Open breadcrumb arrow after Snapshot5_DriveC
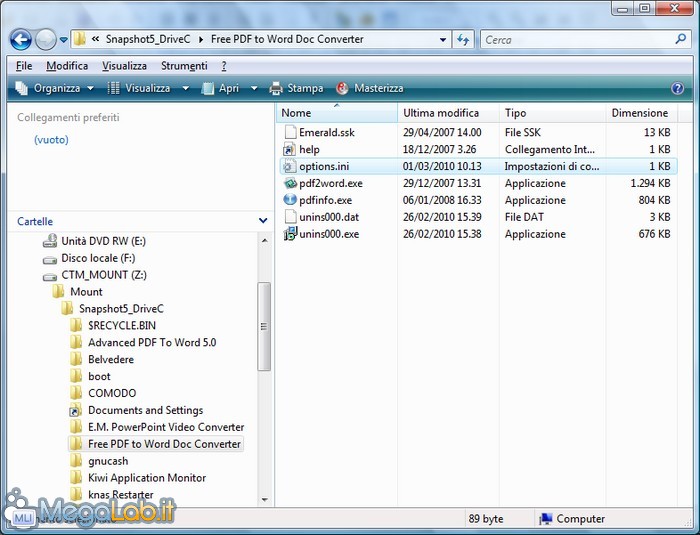This screenshot has width=700, height=535. pos(201,40)
